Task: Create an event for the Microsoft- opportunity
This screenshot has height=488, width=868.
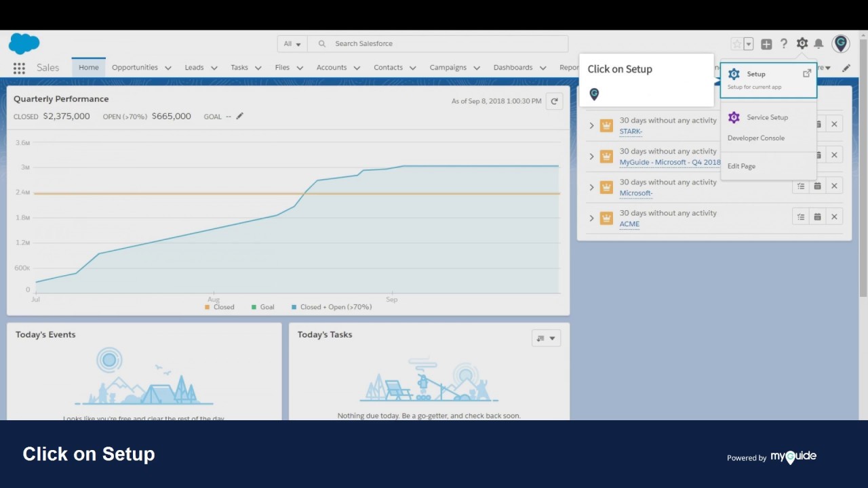Action: click(x=818, y=186)
